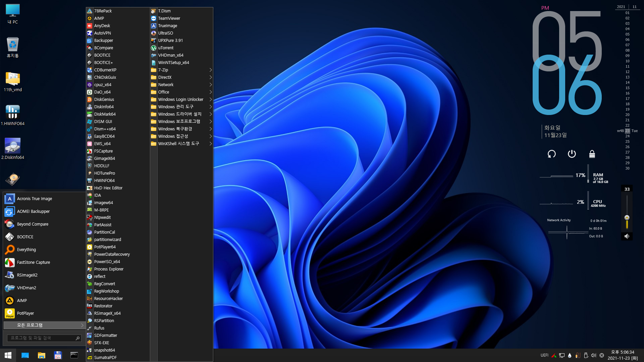Open Acronis True Image from start menu
The width and height of the screenshot is (644, 362).
click(x=44, y=199)
